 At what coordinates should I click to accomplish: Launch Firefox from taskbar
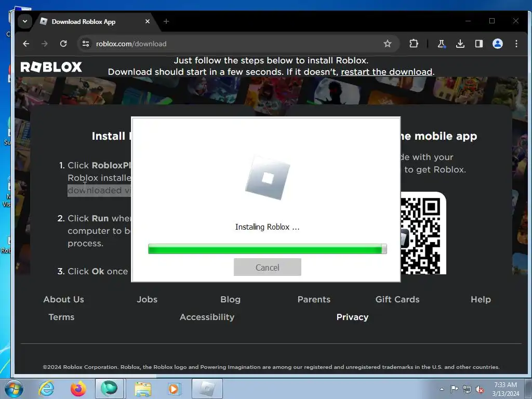click(78, 389)
